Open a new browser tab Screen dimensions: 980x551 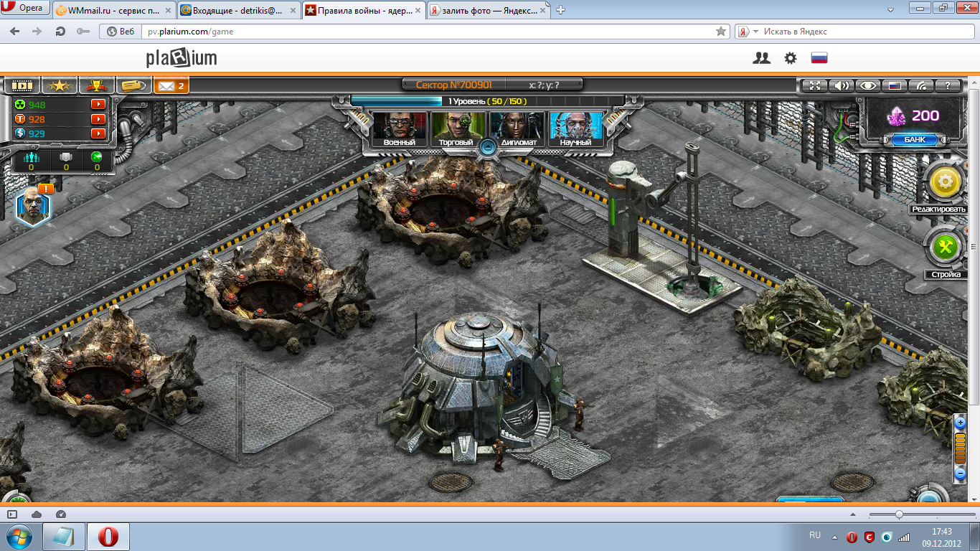pos(561,10)
